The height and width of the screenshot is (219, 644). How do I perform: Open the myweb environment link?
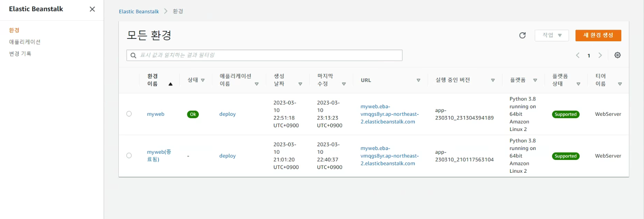point(156,114)
